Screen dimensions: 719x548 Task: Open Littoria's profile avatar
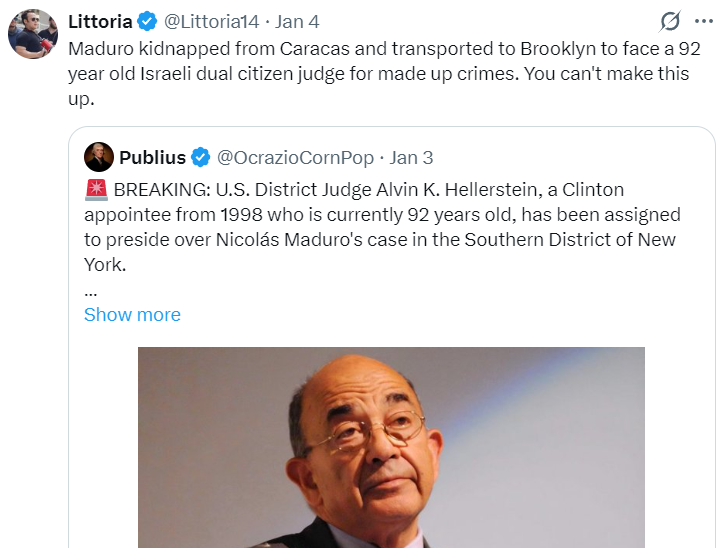[33, 34]
